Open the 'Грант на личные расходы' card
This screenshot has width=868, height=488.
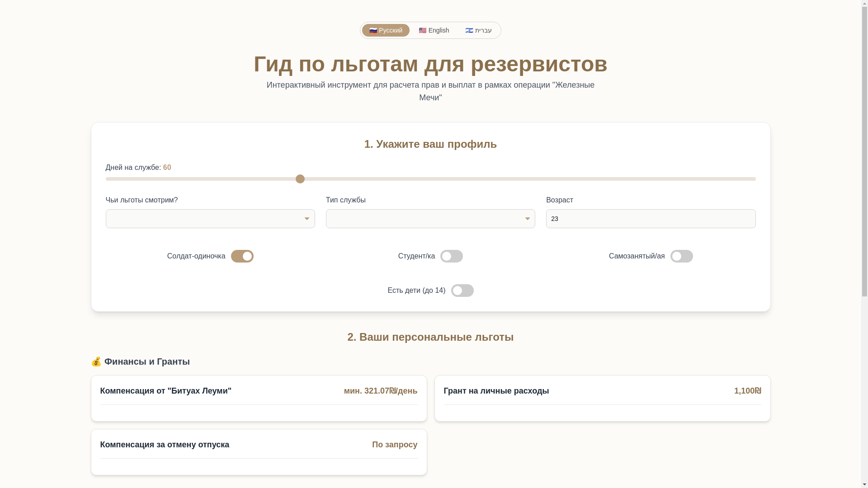603,399
